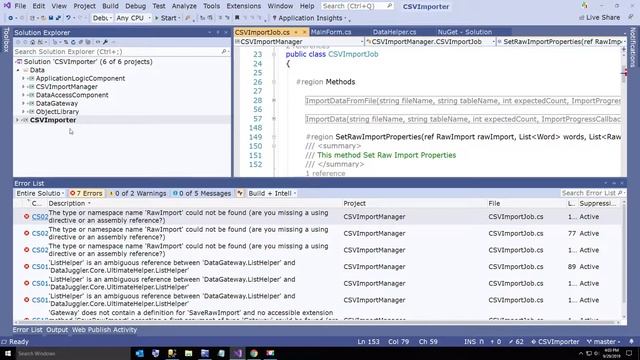Open Properties wrench in Solution Explorer
This screenshot has height=360, width=640.
coord(105,42)
